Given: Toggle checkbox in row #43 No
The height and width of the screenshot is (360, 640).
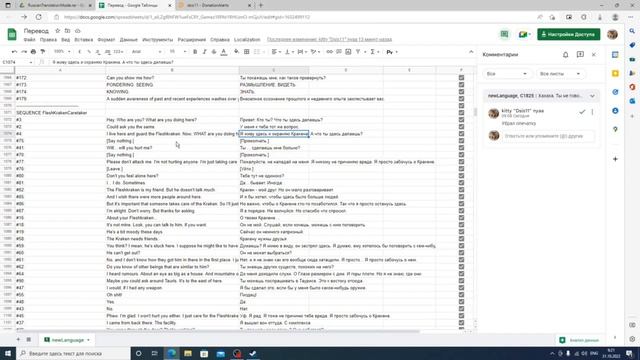Looking at the screenshot, I should click(x=461, y=309).
